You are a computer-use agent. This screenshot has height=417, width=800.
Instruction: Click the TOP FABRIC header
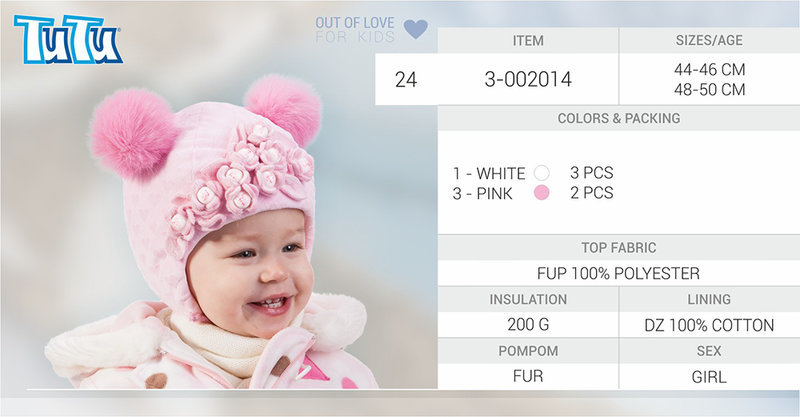point(619,248)
